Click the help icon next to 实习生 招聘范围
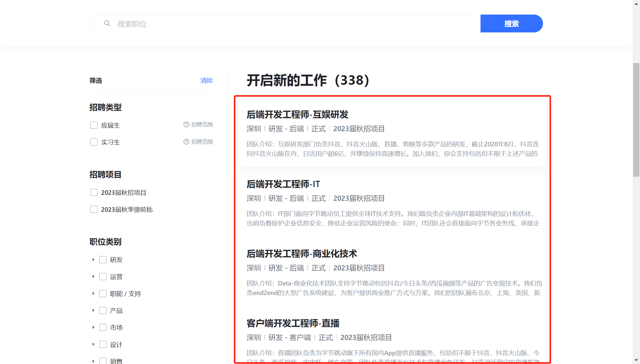Viewport: 640px width, 364px height. 186,142
